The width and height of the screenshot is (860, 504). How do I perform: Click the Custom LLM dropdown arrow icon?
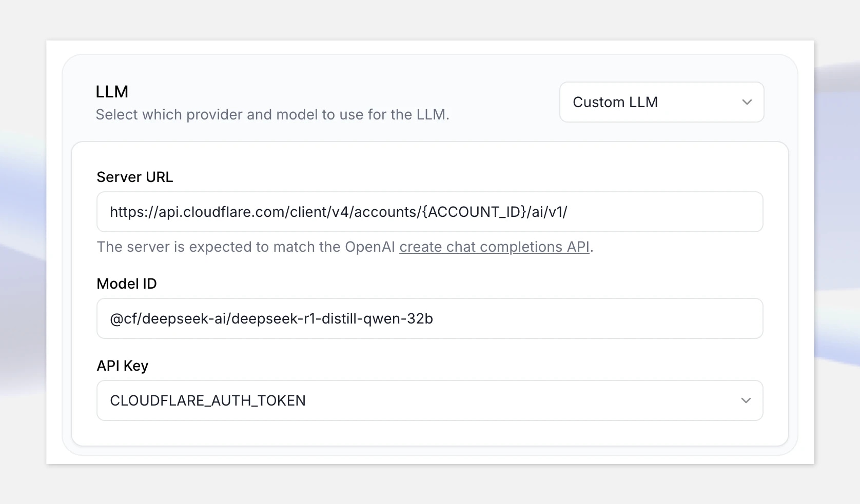747,102
